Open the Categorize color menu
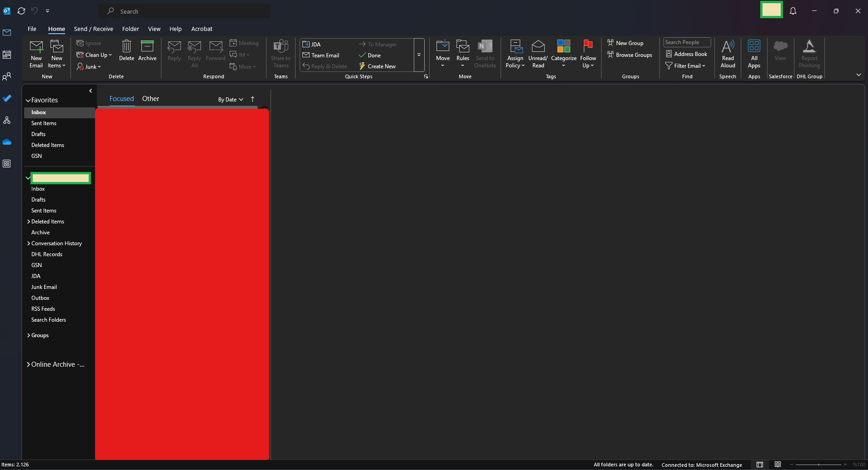 564,54
